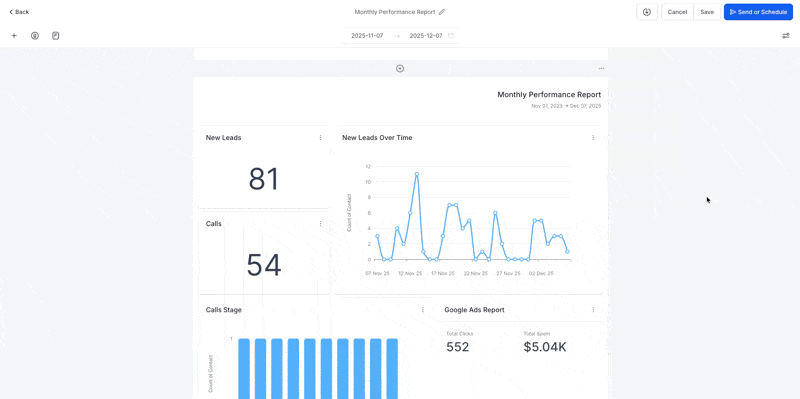Click the Calls widget title
The width and height of the screenshot is (800, 399).
point(213,223)
